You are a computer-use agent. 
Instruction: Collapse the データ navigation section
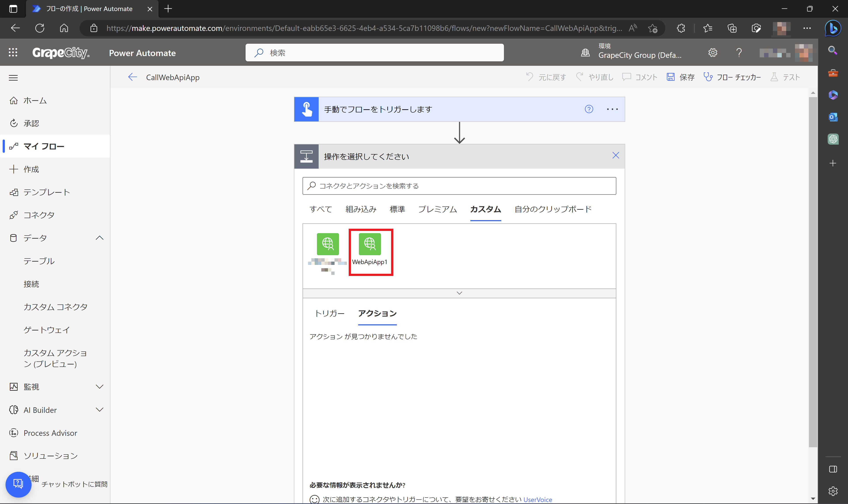[100, 238]
